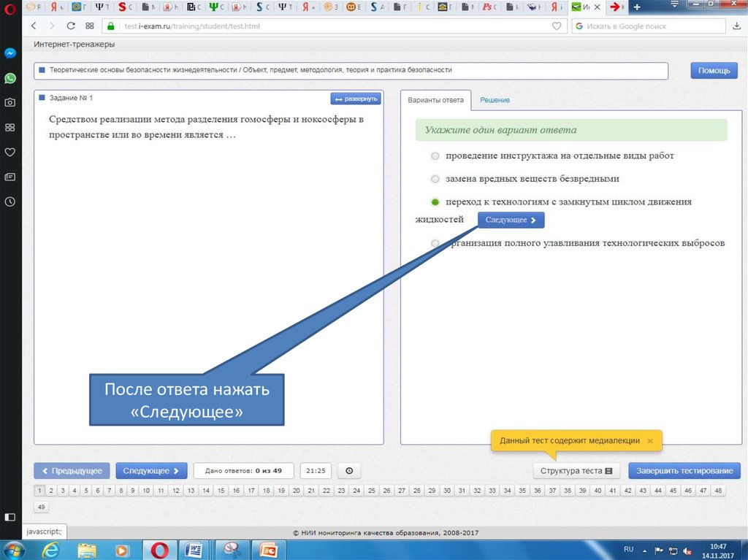This screenshot has height=560, width=748.
Task: Open the 'Структура теста' panel
Action: click(576, 471)
